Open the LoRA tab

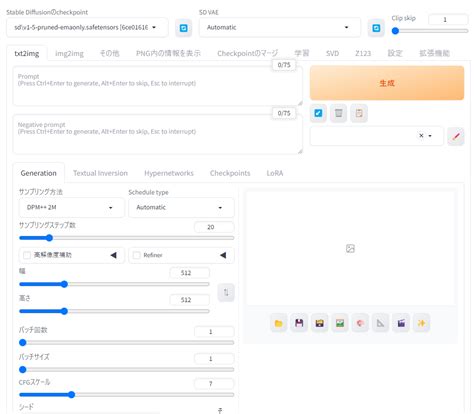click(275, 173)
